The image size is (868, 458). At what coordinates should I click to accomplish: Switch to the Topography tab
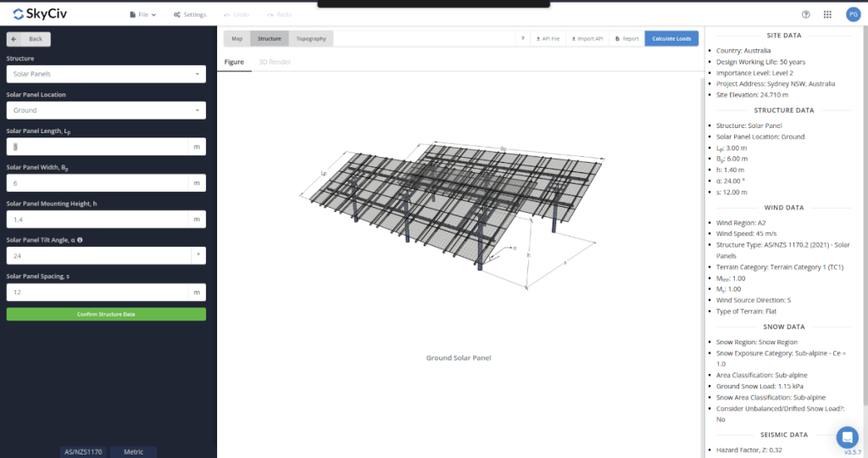click(x=310, y=38)
